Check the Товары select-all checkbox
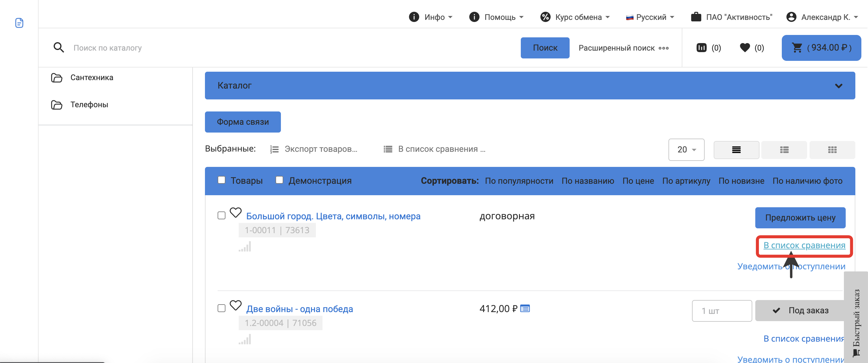Image resolution: width=868 pixels, height=363 pixels. (x=222, y=180)
